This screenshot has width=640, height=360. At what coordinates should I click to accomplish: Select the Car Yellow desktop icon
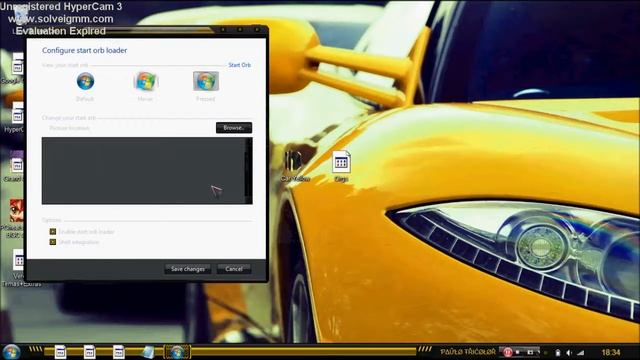click(295, 166)
